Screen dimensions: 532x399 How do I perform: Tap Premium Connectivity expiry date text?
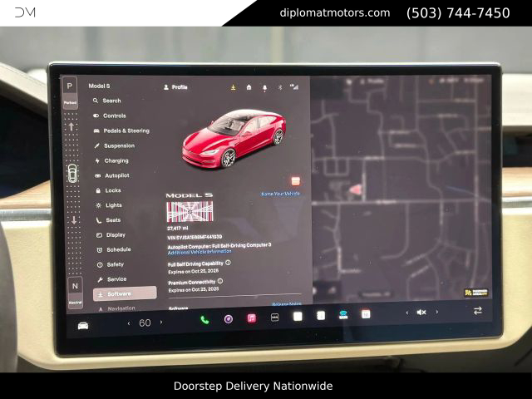pos(194,290)
